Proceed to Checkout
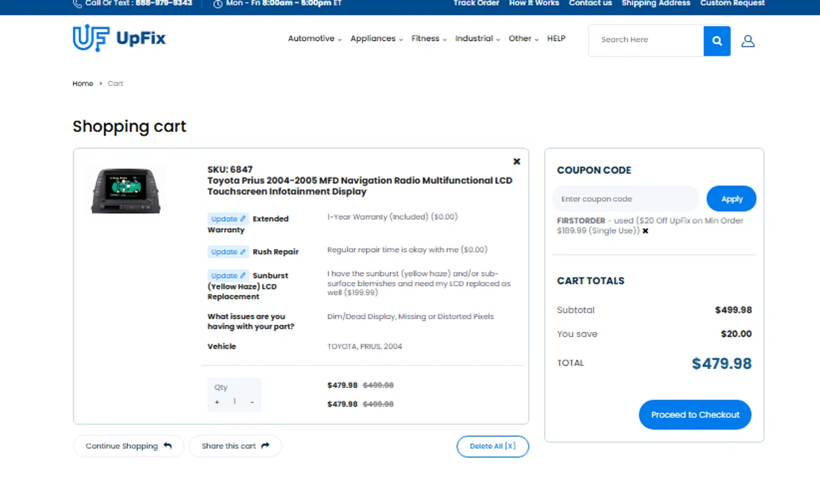The height and width of the screenshot is (504, 820). [695, 415]
